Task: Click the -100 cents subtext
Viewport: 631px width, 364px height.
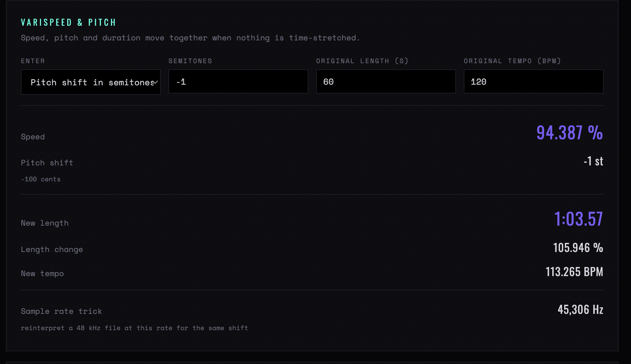Action: click(41, 179)
